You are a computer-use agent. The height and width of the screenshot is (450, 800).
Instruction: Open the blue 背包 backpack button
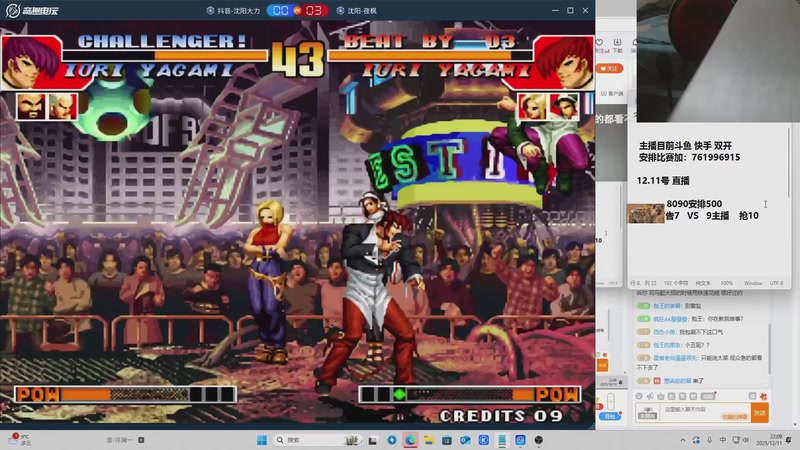610,416
